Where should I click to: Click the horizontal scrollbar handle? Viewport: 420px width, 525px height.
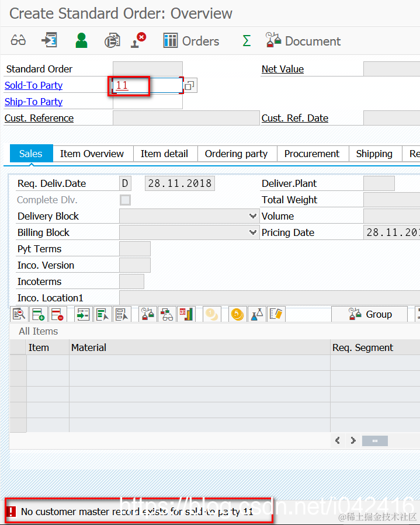click(x=375, y=441)
